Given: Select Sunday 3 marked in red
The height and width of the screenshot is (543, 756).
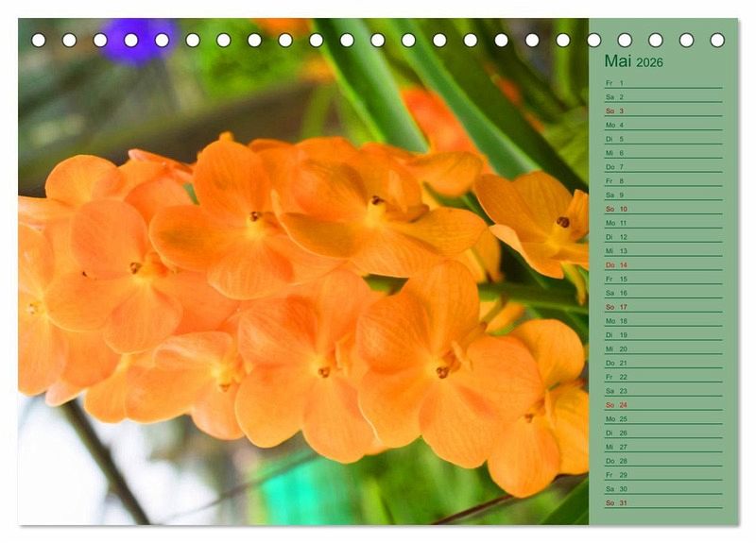Looking at the screenshot, I should click(661, 110).
